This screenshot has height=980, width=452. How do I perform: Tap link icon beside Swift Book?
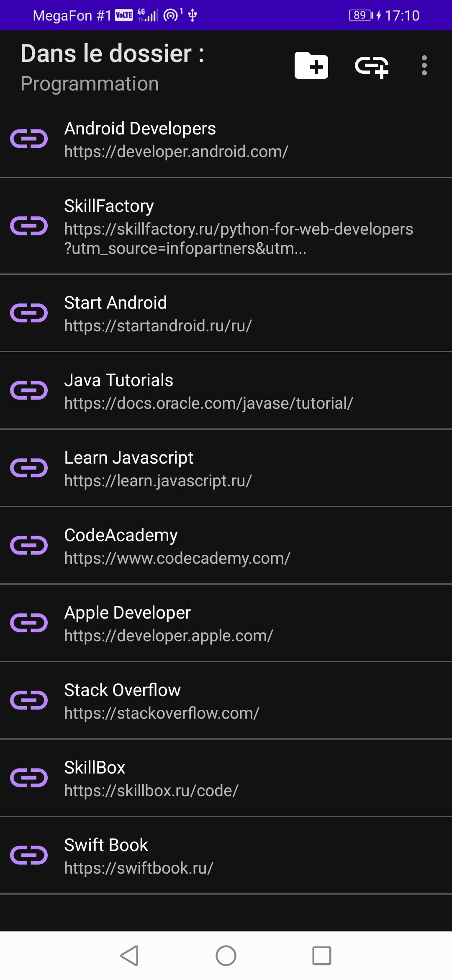[x=29, y=856]
